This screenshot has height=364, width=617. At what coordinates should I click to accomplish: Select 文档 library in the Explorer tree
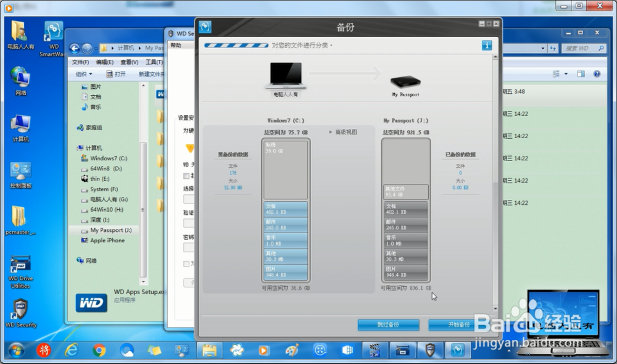pos(91,97)
